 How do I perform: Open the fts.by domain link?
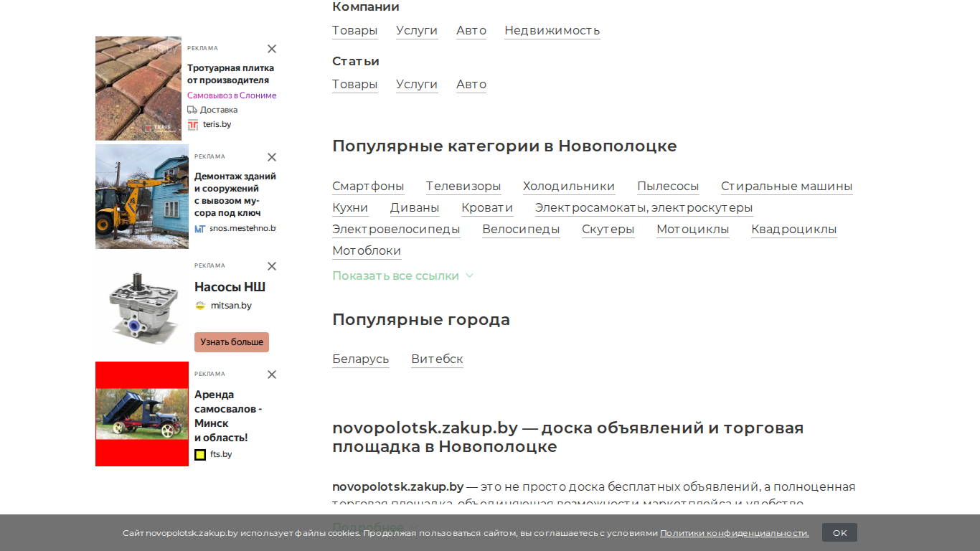click(x=221, y=454)
